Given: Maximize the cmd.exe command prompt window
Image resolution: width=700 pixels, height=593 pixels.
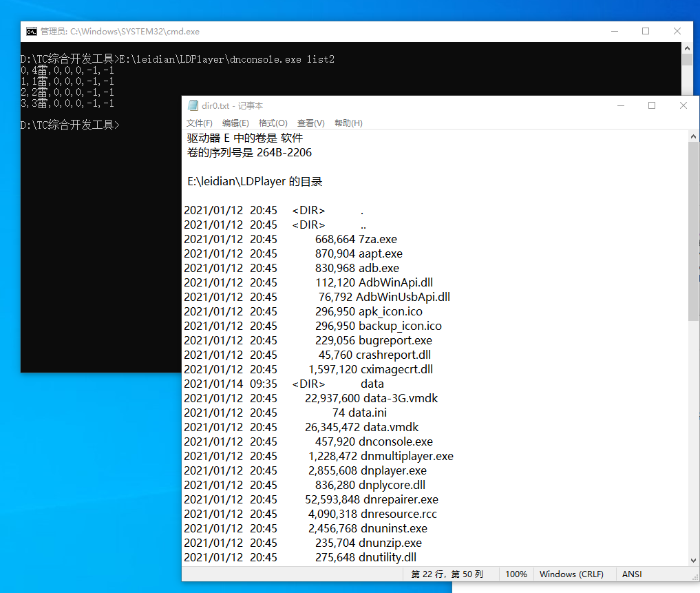Looking at the screenshot, I should pyautogui.click(x=646, y=32).
